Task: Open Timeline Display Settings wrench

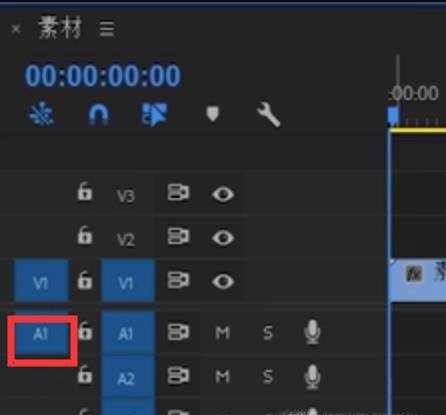Action: click(269, 115)
